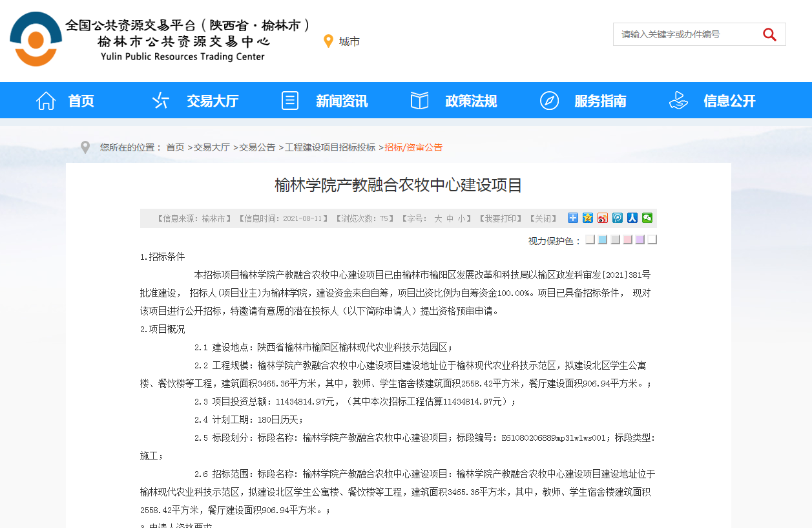Choose the pink eye-protection color swatch
This screenshot has height=528, width=812.
(x=627, y=240)
